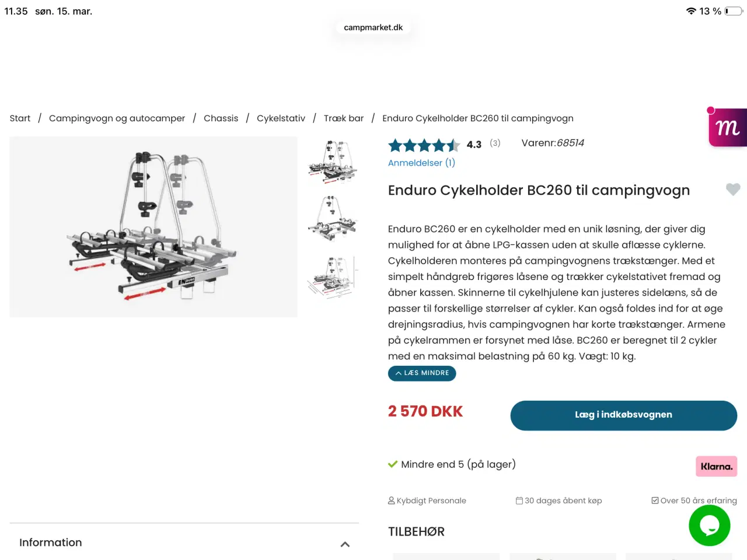Click the Klarna payment logo
Image resolution: width=747 pixels, height=560 pixels.
pyautogui.click(x=716, y=466)
